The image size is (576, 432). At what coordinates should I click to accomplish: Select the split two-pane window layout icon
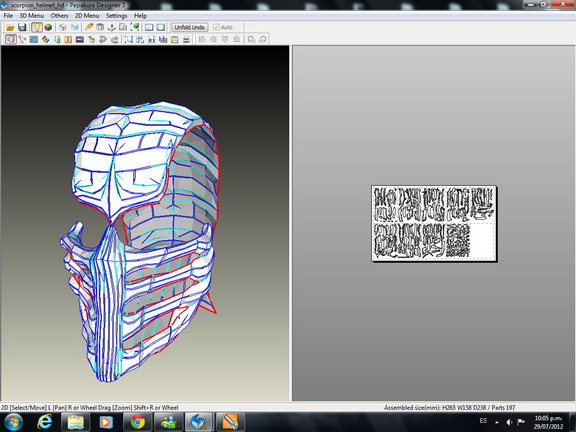click(x=149, y=27)
